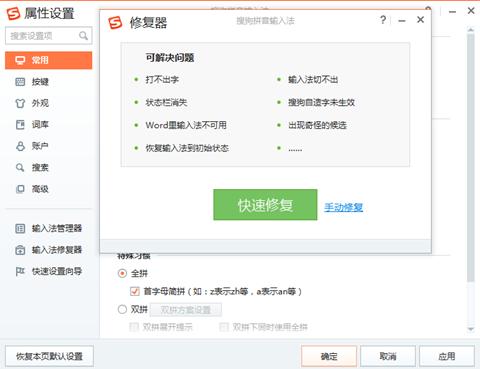The height and width of the screenshot is (369, 480).
Task: Click the 输入法修复器 toolbox icon
Action: pyautogui.click(x=20, y=250)
